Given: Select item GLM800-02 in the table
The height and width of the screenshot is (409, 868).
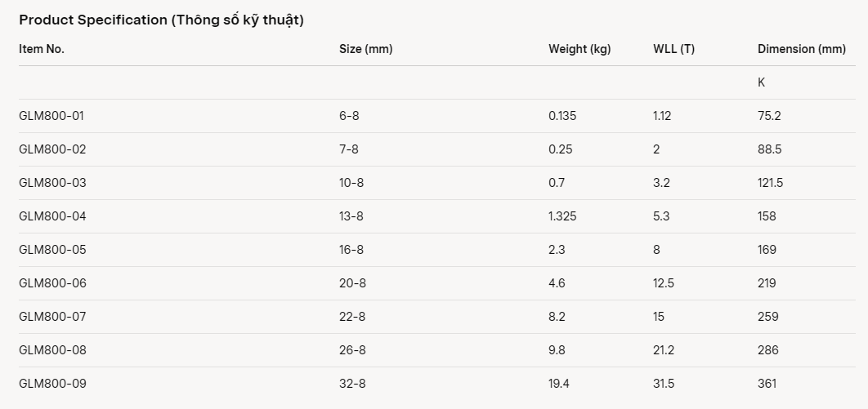Looking at the screenshot, I should tap(52, 149).
